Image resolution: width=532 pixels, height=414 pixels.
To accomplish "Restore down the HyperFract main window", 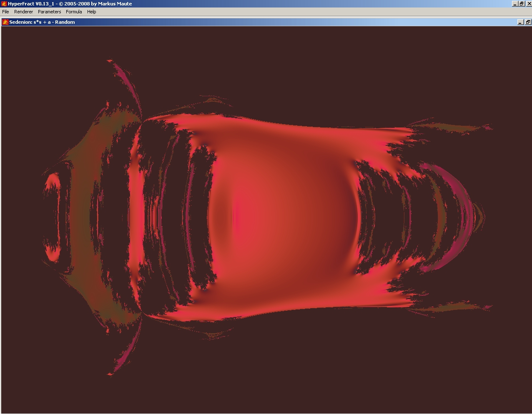I will 521,4.
